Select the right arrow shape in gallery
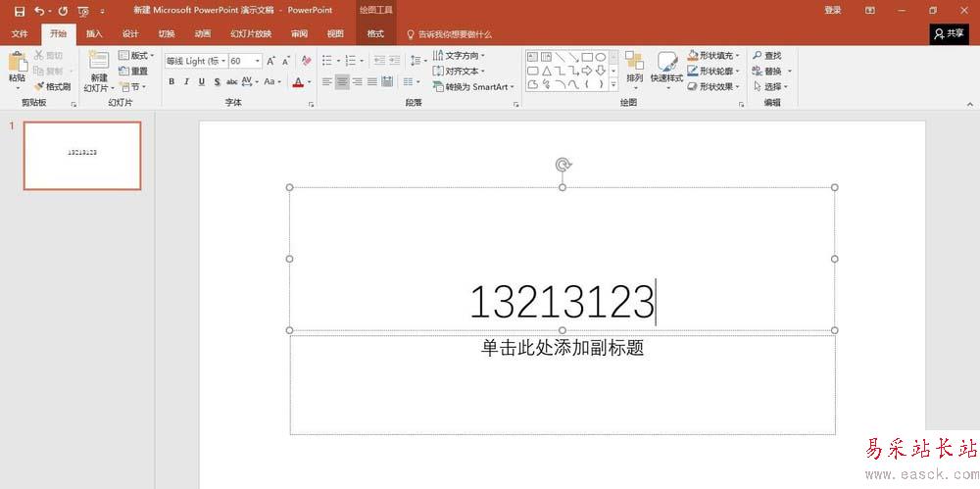980x489 pixels. pyautogui.click(x=587, y=71)
